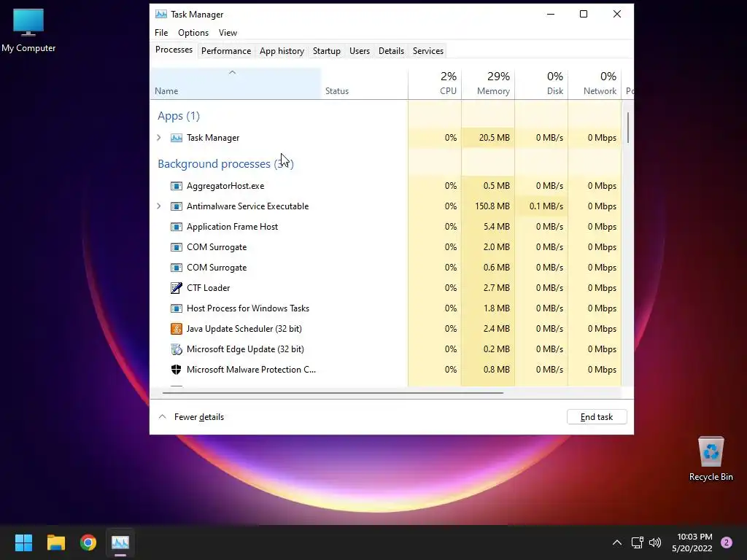
Task: Click the Application Frame Host icon
Action: (177, 227)
